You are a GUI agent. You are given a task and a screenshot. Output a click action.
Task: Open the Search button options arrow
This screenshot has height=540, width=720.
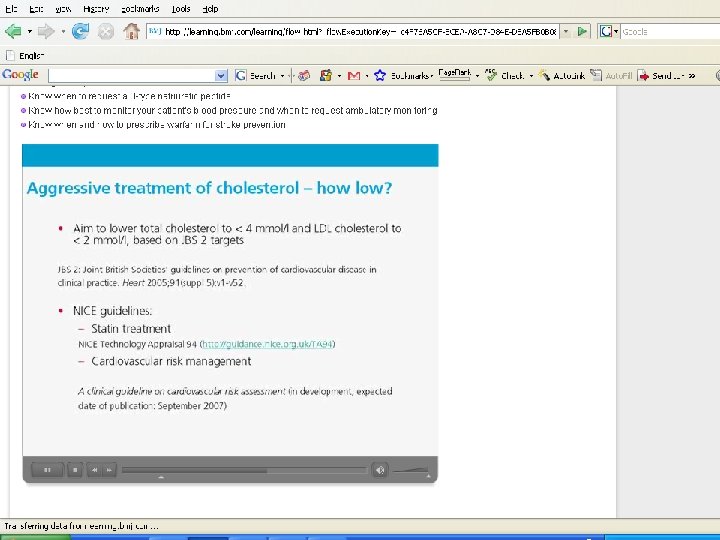coord(282,76)
